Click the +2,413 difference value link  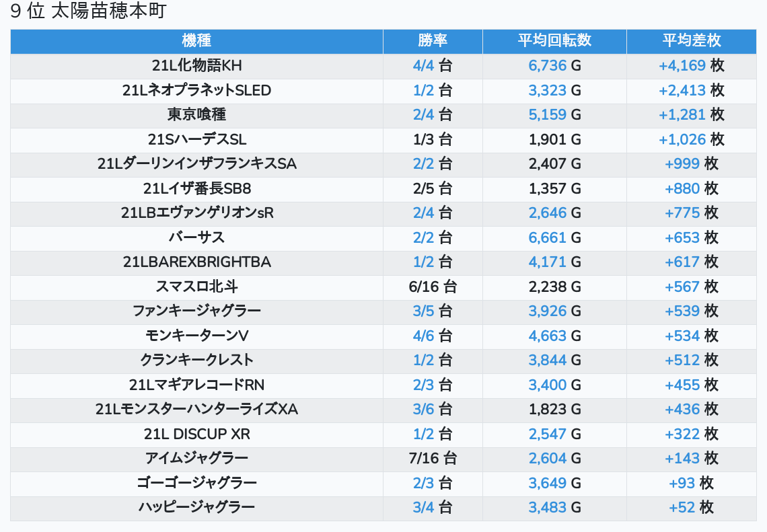682,90
